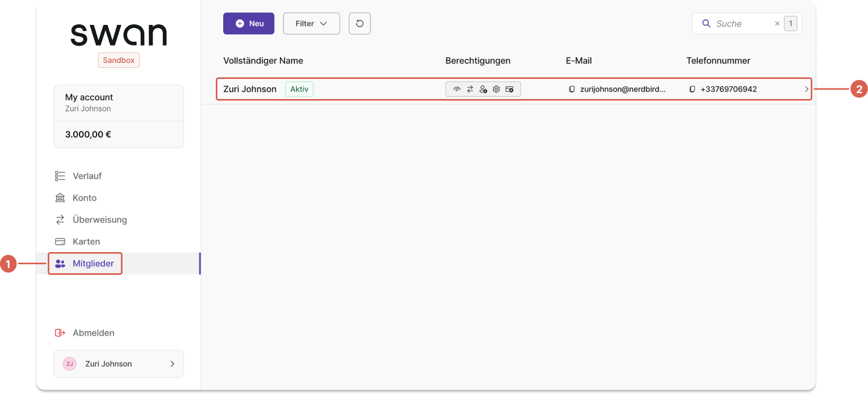868x394 pixels.
Task: Click the Abmelden logout icon
Action: point(60,333)
